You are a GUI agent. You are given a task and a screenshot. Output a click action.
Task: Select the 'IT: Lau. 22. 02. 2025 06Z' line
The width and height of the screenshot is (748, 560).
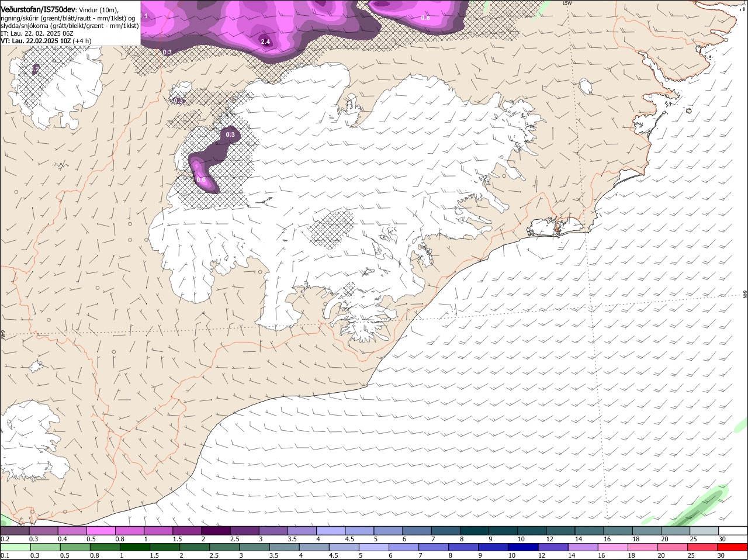tap(37, 33)
